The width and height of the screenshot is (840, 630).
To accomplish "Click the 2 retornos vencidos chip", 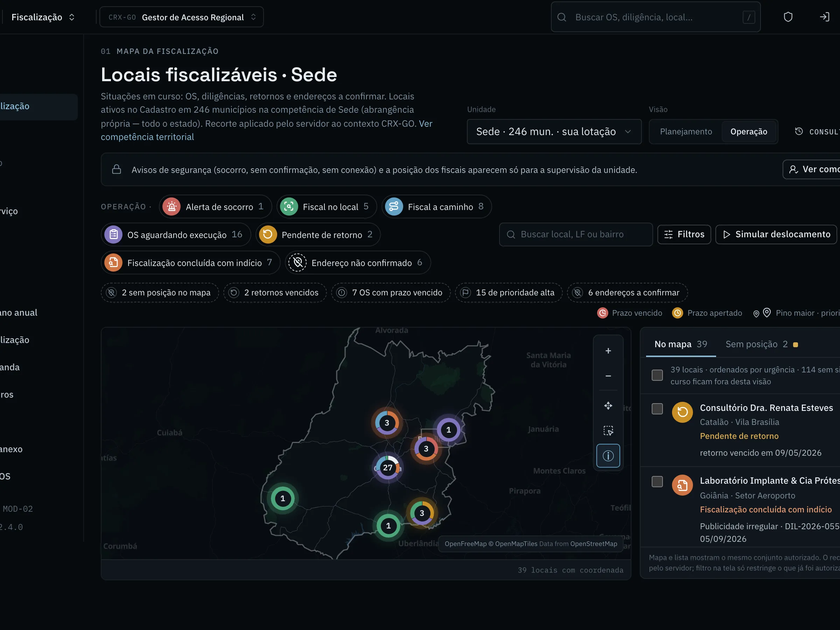I will click(x=275, y=292).
